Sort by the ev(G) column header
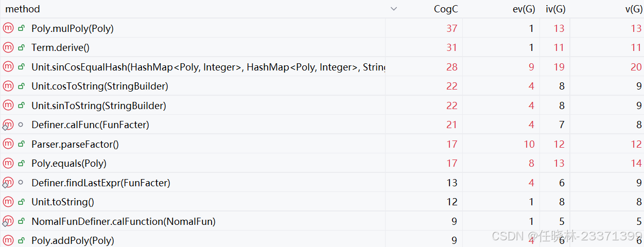The image size is (644, 247). coord(524,9)
